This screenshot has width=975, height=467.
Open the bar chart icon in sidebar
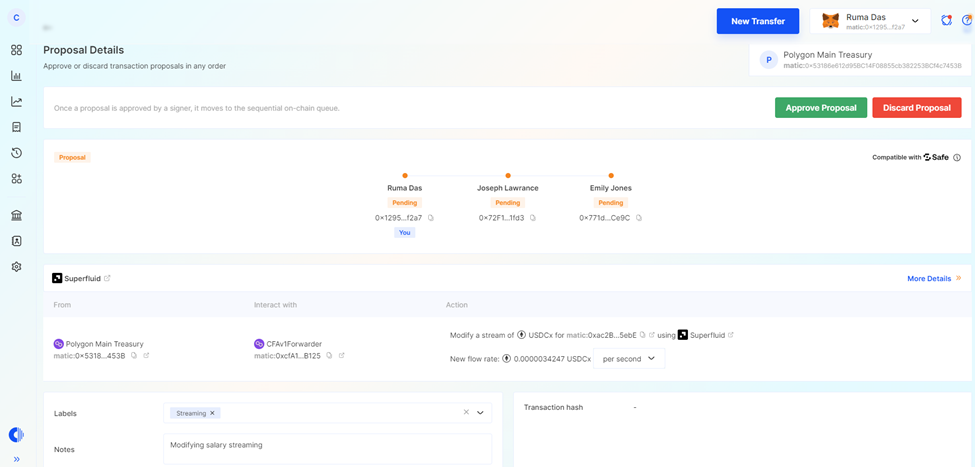click(16, 76)
